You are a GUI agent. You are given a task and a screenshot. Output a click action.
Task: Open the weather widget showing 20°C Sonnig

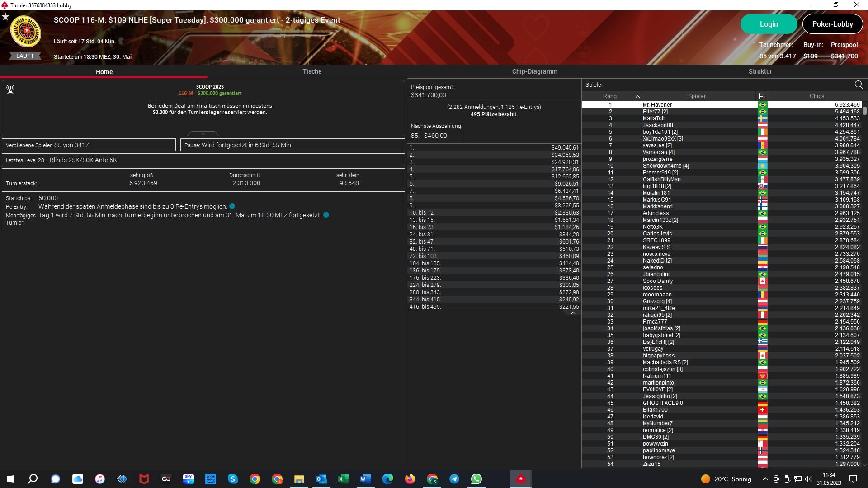click(726, 479)
